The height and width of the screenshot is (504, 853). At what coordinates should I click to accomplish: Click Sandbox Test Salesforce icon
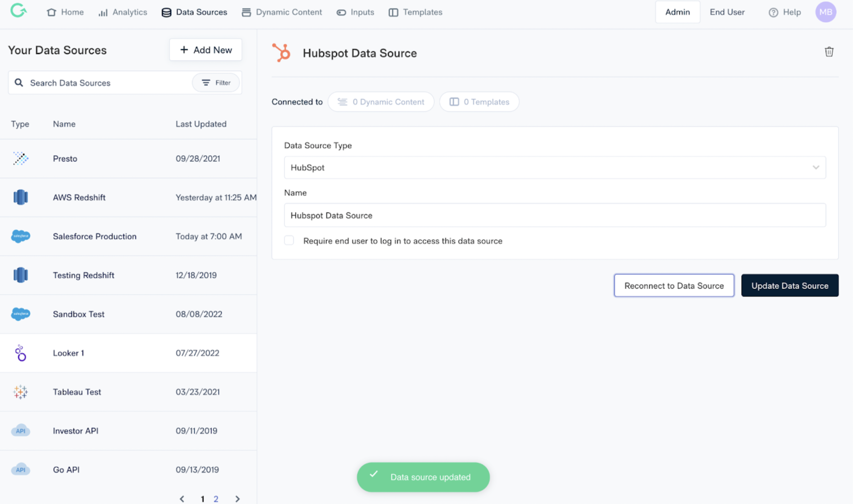coord(21,314)
